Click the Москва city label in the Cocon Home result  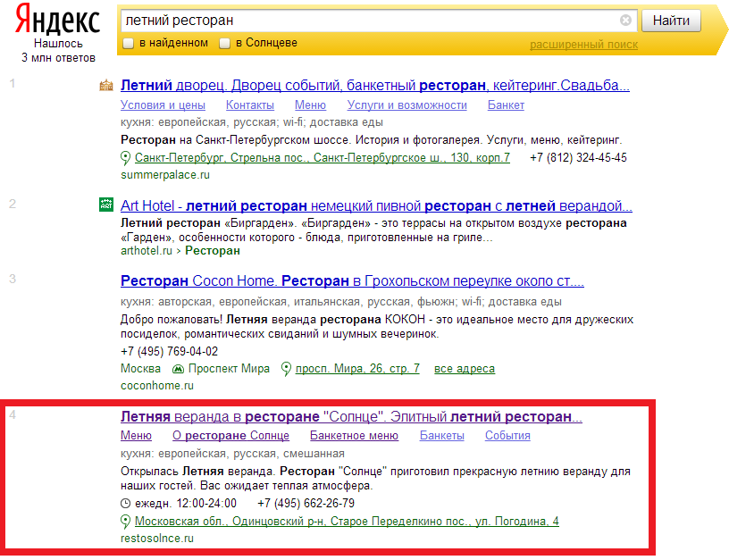(140, 369)
